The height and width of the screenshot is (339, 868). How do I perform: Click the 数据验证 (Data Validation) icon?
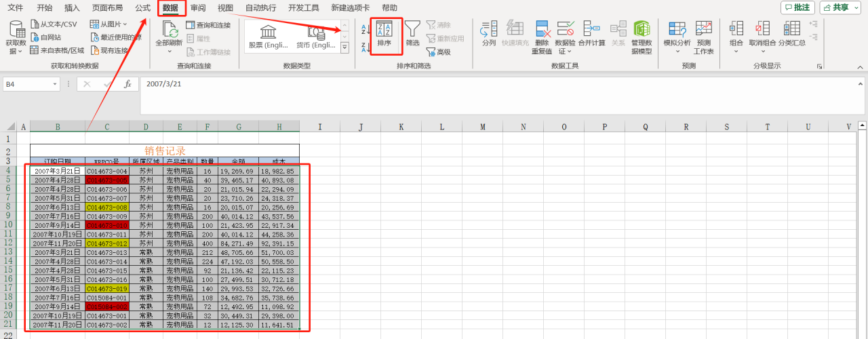(x=565, y=28)
